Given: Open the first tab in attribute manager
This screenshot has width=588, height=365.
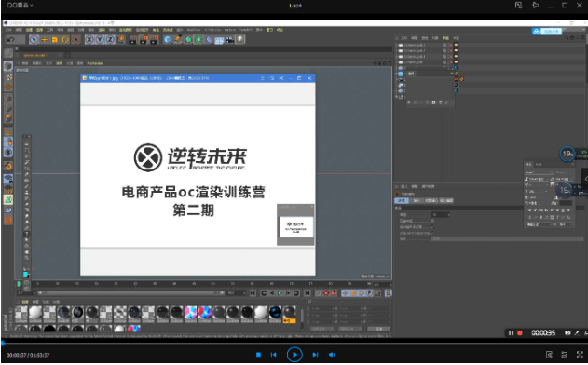Looking at the screenshot, I should pyautogui.click(x=401, y=201).
